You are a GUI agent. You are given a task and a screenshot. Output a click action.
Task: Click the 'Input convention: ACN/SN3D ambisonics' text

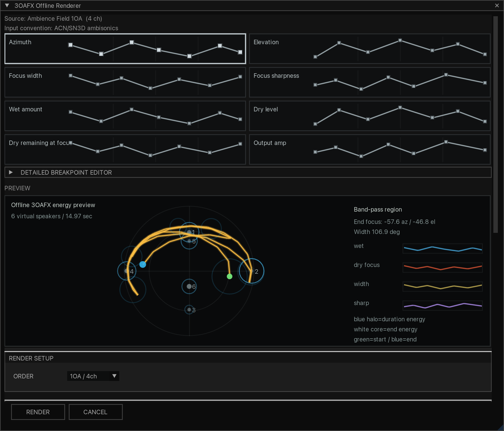coord(61,28)
